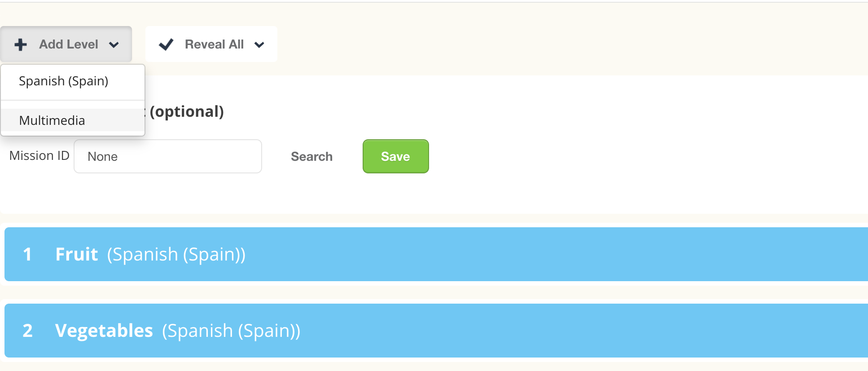Focus the Mission ID input field
Image resolution: width=868 pixels, height=371 pixels.
(x=167, y=156)
